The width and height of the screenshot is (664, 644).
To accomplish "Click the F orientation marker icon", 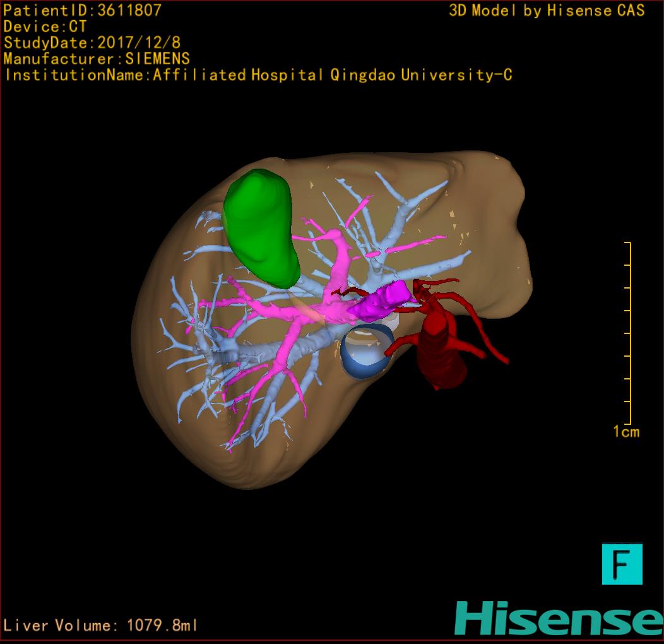I will 622,564.
